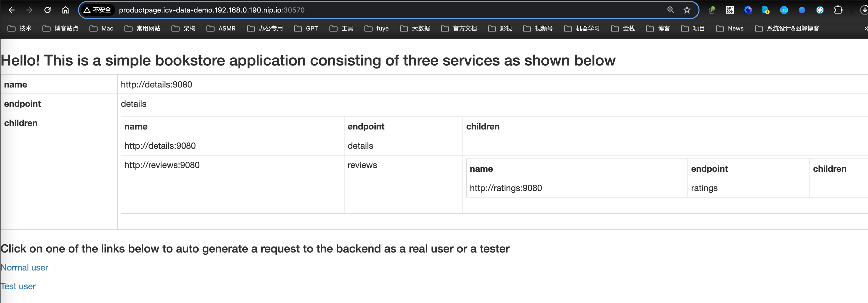Open the QR code generator extension
Image resolution: width=868 pixels, height=303 pixels.
730,10
